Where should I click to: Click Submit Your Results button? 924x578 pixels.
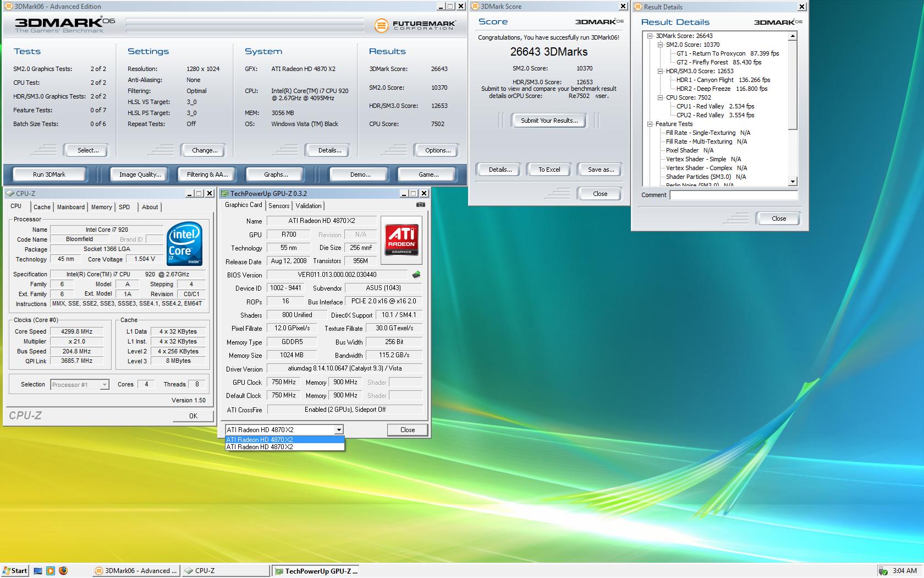[549, 121]
